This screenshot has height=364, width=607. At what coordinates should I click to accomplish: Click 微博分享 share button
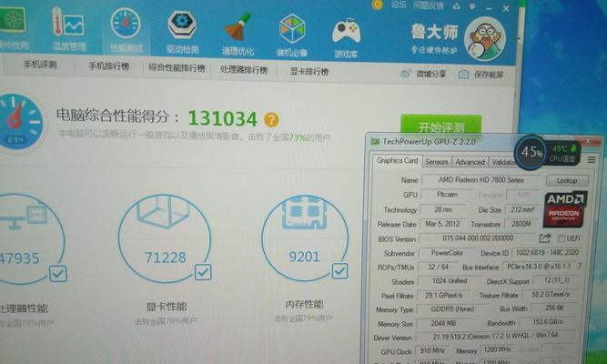[423, 74]
